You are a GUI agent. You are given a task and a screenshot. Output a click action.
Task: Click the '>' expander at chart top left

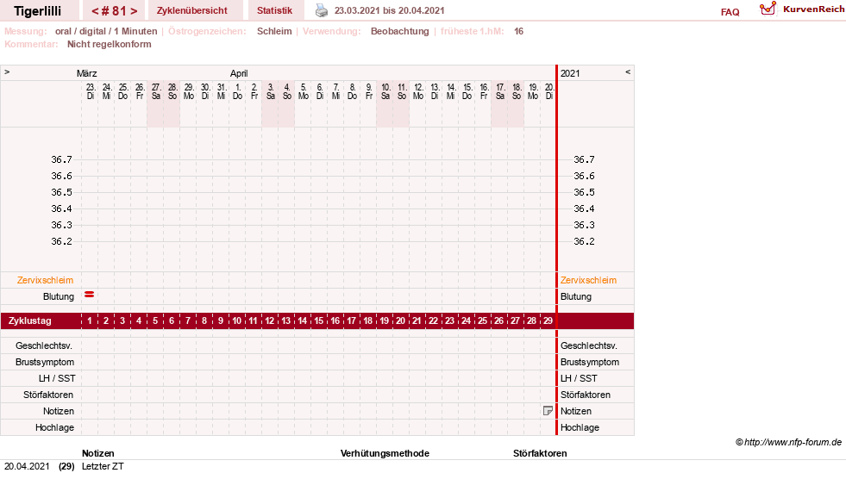[7, 72]
